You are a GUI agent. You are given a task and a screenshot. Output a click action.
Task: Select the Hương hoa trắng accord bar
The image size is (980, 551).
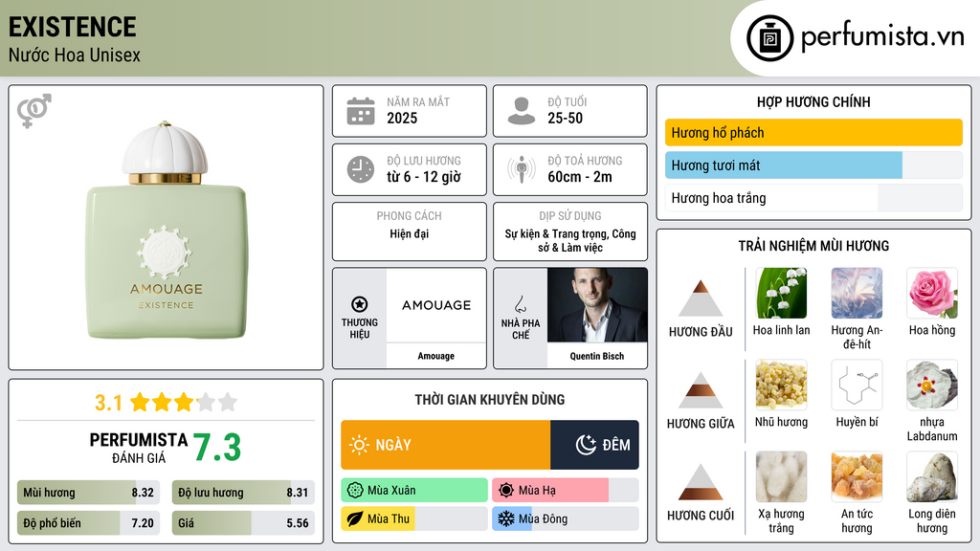tap(813, 198)
